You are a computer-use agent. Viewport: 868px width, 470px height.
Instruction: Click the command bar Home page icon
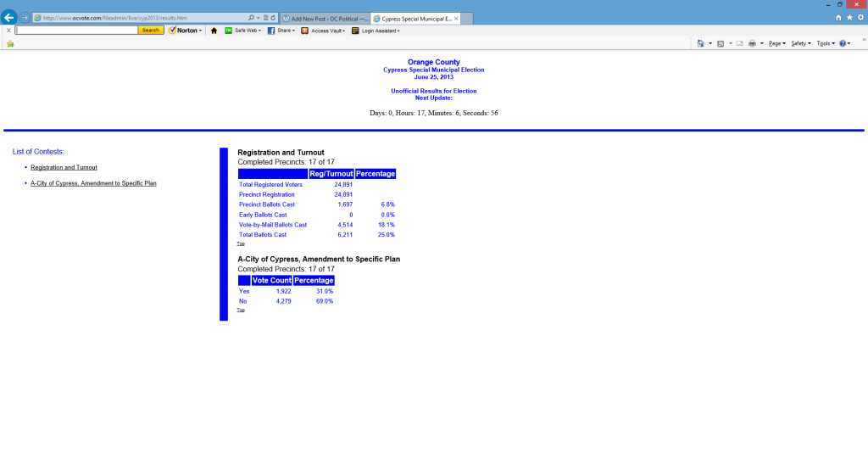701,43
